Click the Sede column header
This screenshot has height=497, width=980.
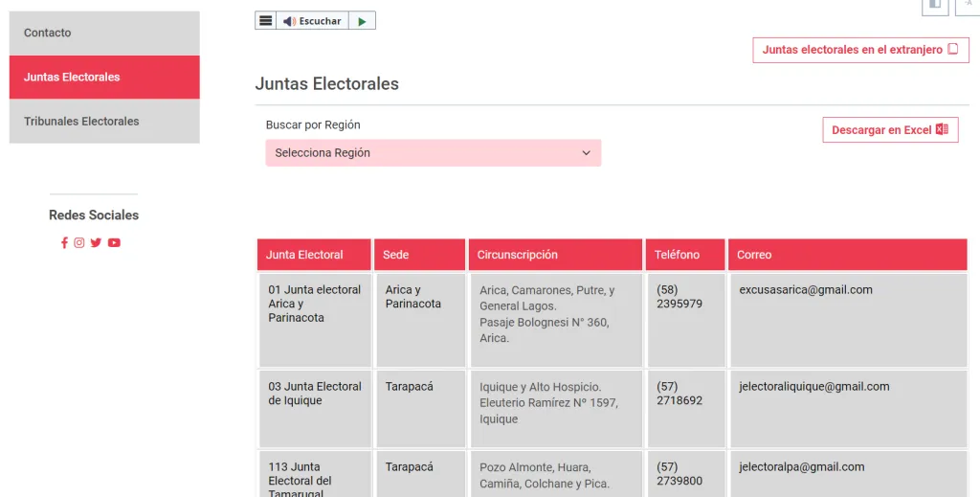(419, 255)
